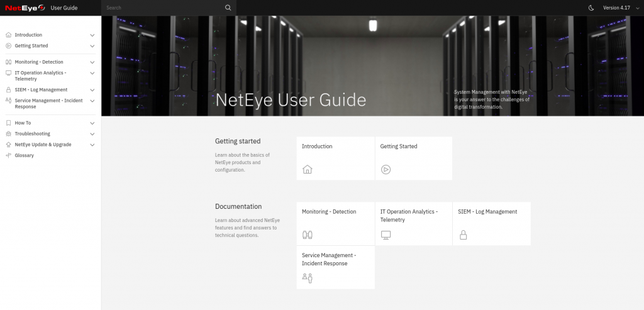644x310 pixels.
Task: Click the home icon beside sidebar Introduction
Action: point(9,35)
